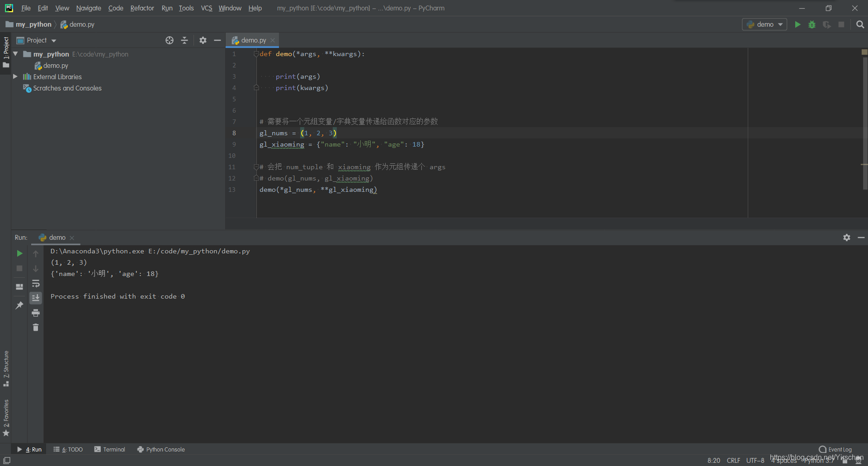Click the Up the stack trace arrow
Screen dimensions: 868x466
point(36,253)
